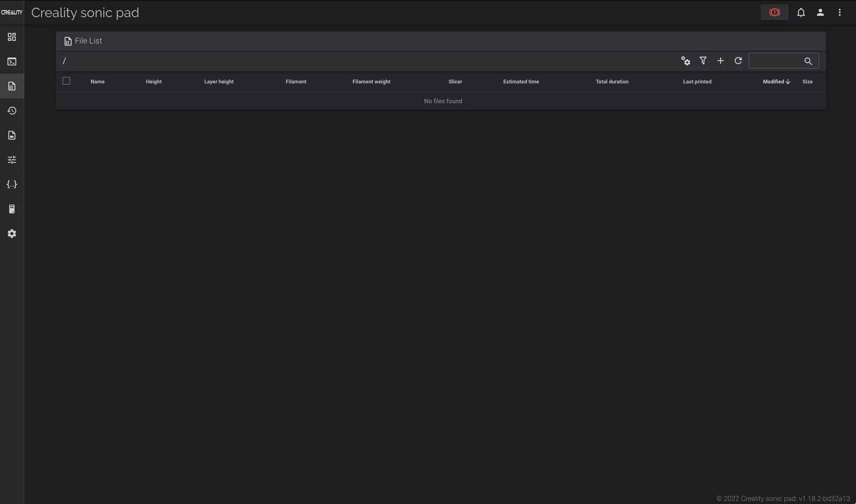
Task: Click the Creality logo
Action: [12, 12]
